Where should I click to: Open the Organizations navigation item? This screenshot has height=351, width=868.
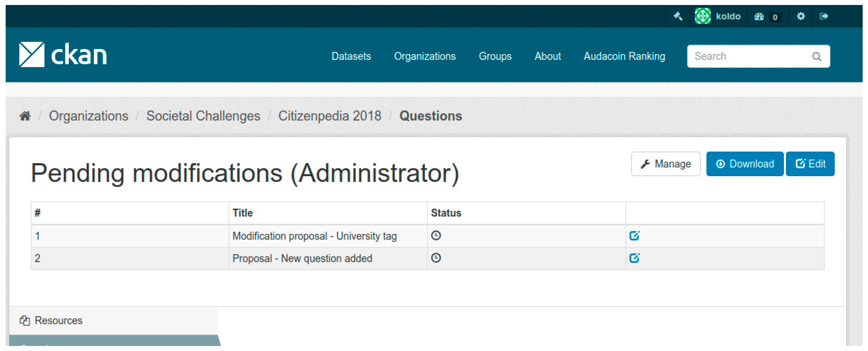pyautogui.click(x=425, y=56)
